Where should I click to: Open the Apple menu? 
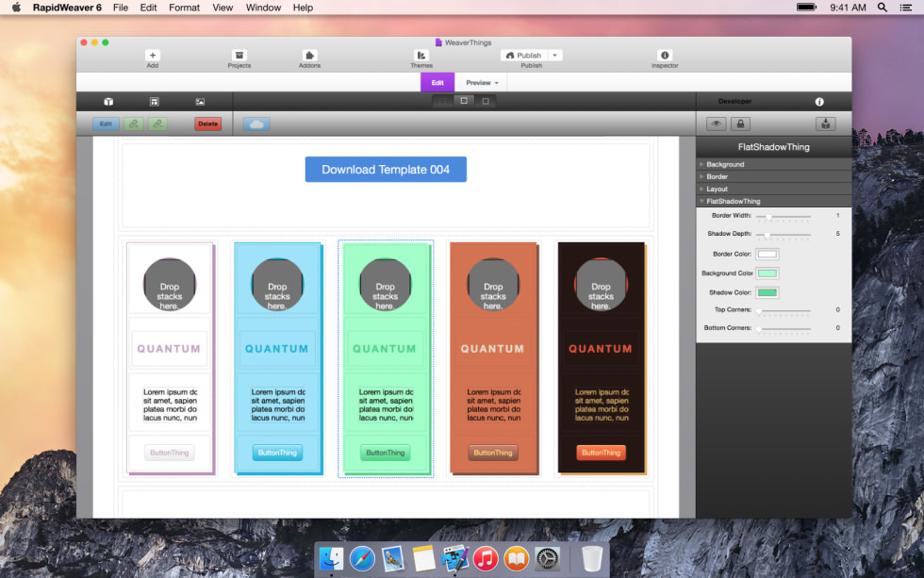(17, 8)
